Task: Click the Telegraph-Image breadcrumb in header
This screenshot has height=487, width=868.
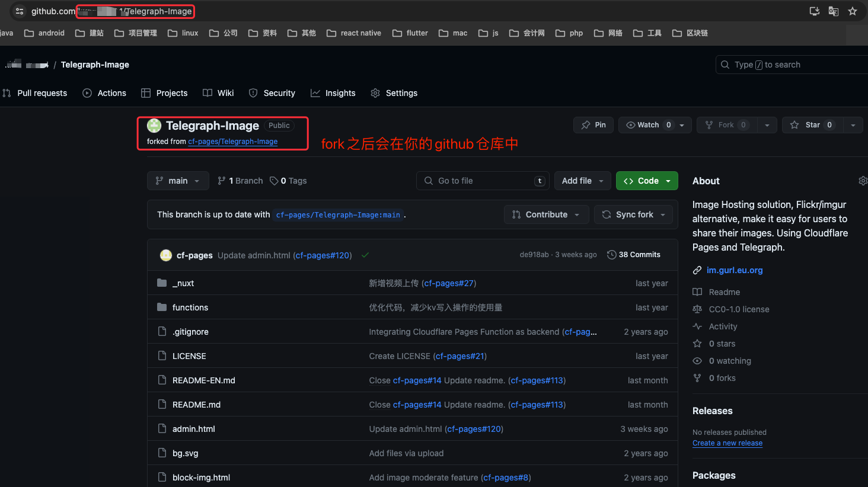Action: tap(95, 65)
